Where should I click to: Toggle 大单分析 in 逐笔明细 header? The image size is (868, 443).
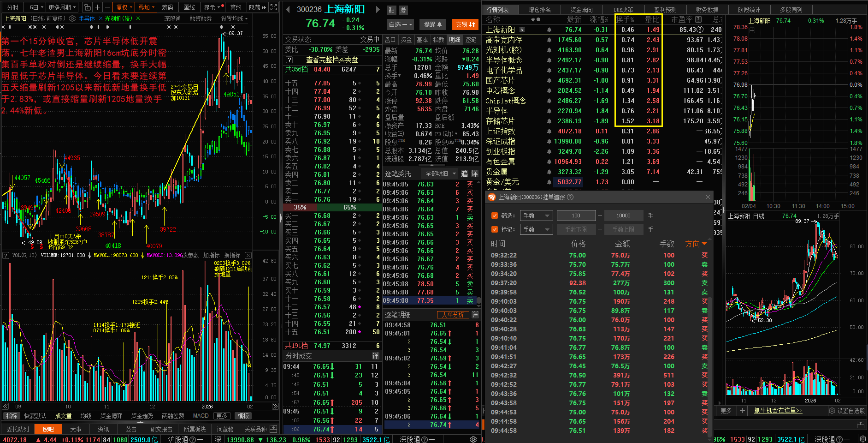point(453,315)
